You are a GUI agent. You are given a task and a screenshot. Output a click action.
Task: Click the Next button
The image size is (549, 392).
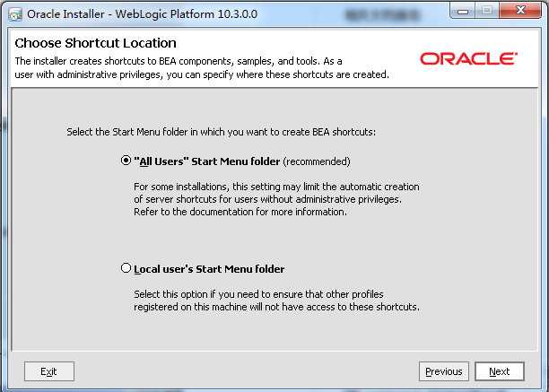tap(500, 371)
